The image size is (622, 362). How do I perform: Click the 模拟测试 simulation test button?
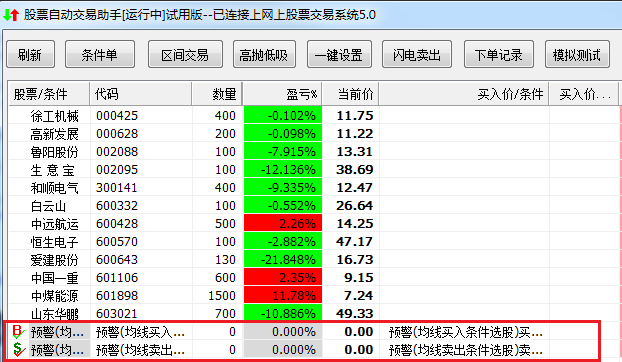click(x=577, y=54)
